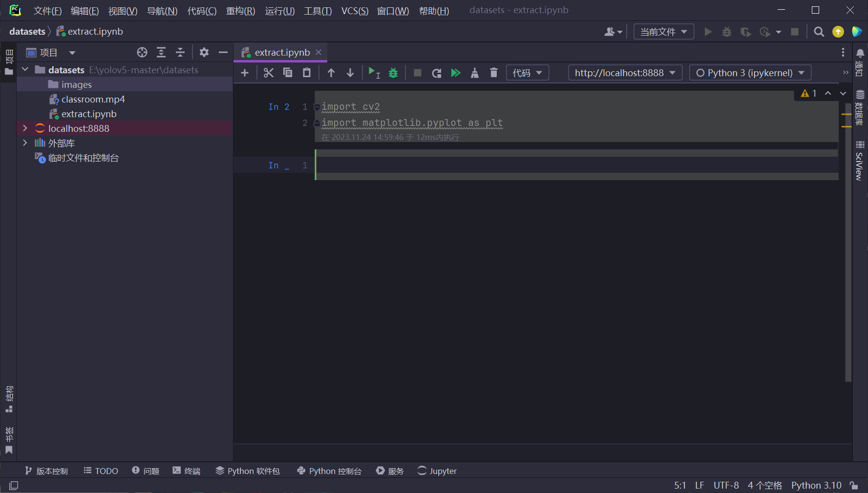This screenshot has width=868, height=493.
Task: Debug the cell with green bug icon
Action: 393,73
